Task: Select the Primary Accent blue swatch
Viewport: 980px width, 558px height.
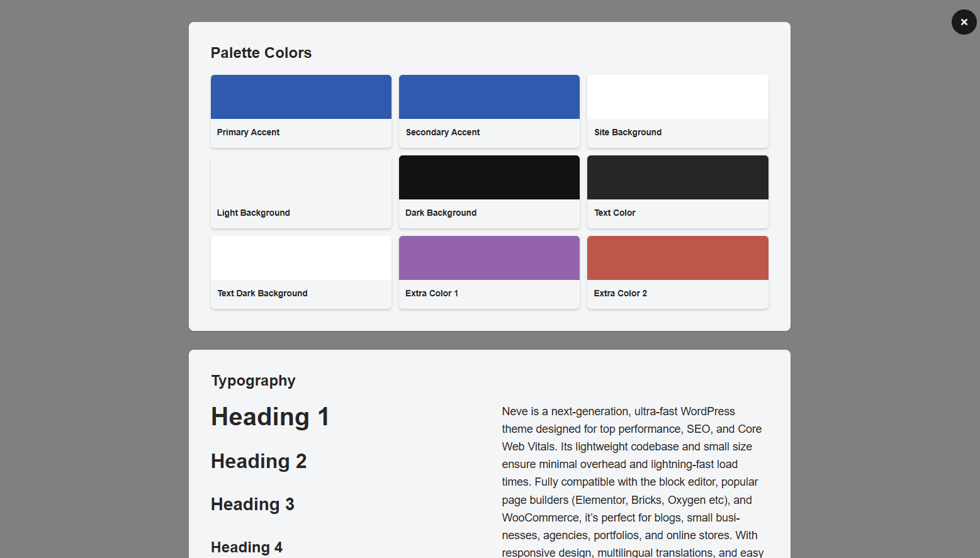Action: (x=301, y=97)
